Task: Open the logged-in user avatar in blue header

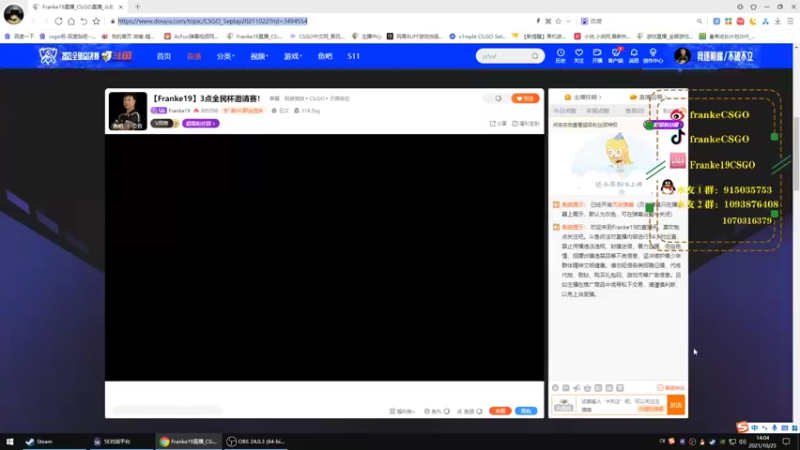Action: point(682,56)
